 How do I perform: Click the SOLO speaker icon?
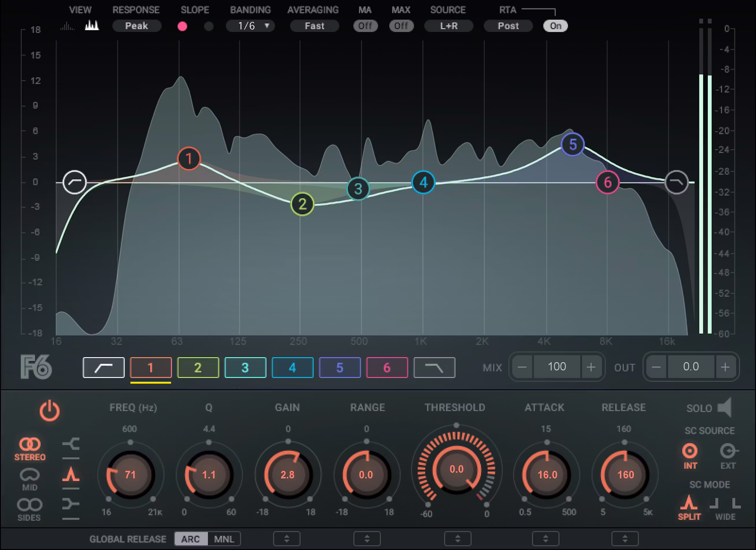(725, 408)
